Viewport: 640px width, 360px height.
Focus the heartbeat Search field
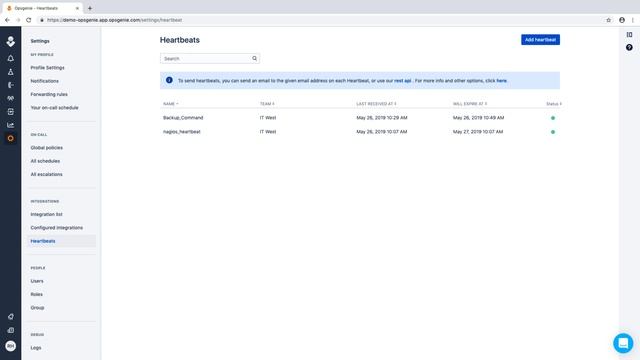pos(210,58)
